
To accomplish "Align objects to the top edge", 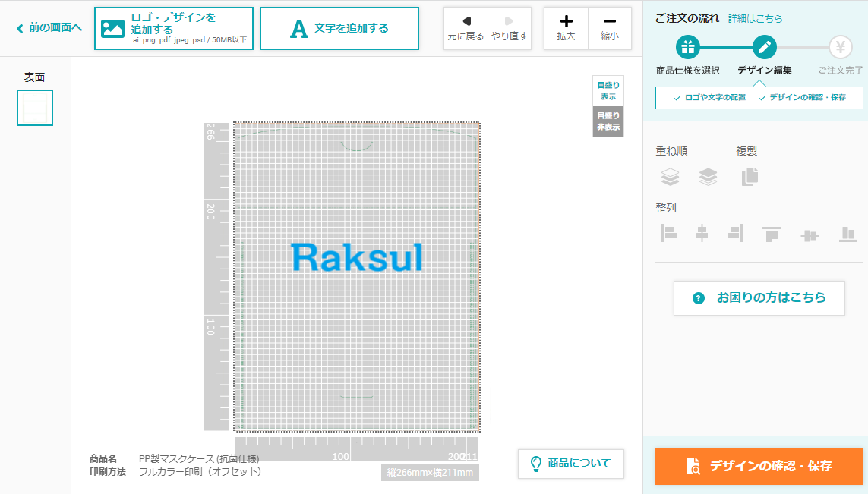I will pos(771,234).
